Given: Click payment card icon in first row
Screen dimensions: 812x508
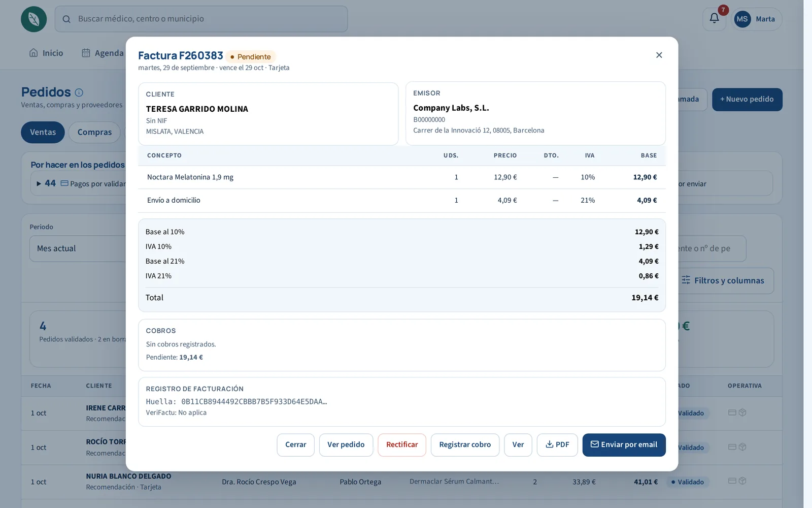Looking at the screenshot, I should tap(732, 412).
